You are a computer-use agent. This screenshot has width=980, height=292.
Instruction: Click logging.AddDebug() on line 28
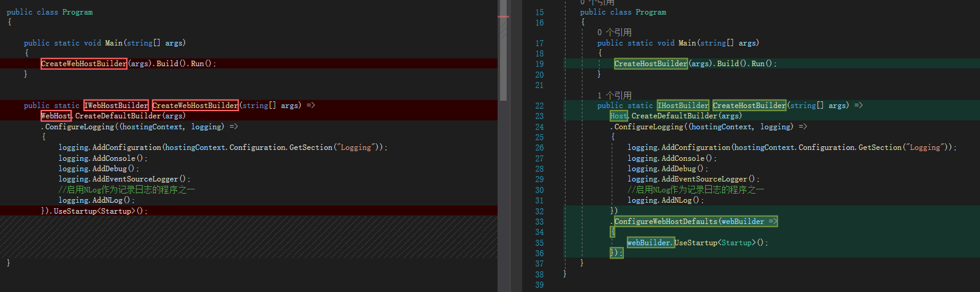[668, 169]
